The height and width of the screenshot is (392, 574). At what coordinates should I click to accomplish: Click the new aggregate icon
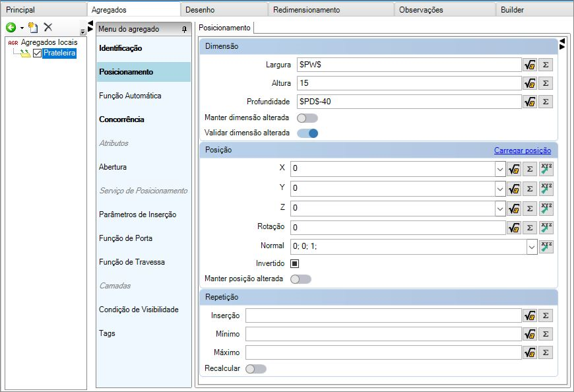coord(33,28)
